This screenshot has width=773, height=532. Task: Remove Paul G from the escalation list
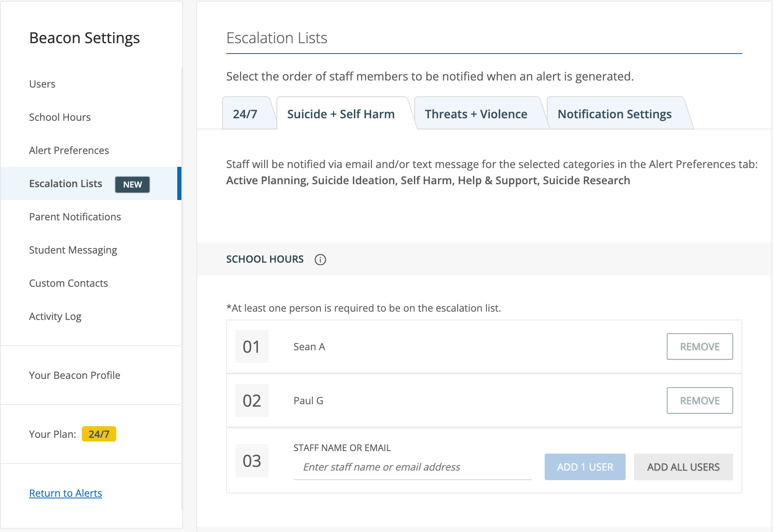pos(700,400)
